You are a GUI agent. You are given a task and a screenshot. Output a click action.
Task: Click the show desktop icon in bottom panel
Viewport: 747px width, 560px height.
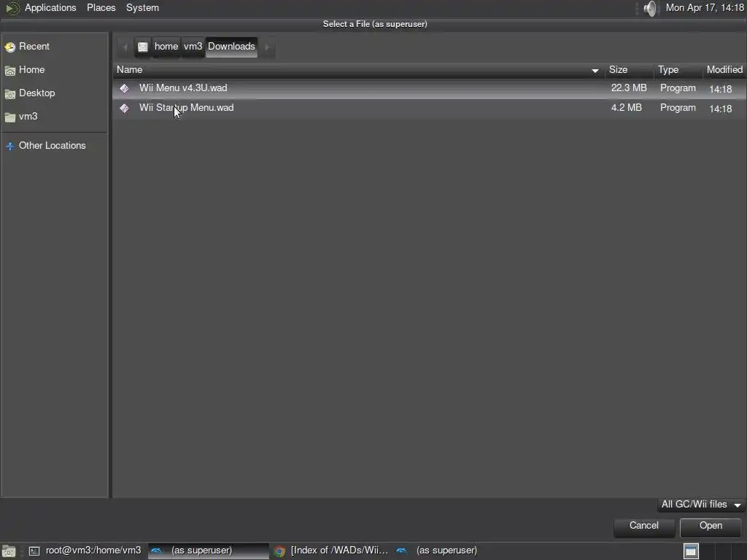[x=9, y=551]
